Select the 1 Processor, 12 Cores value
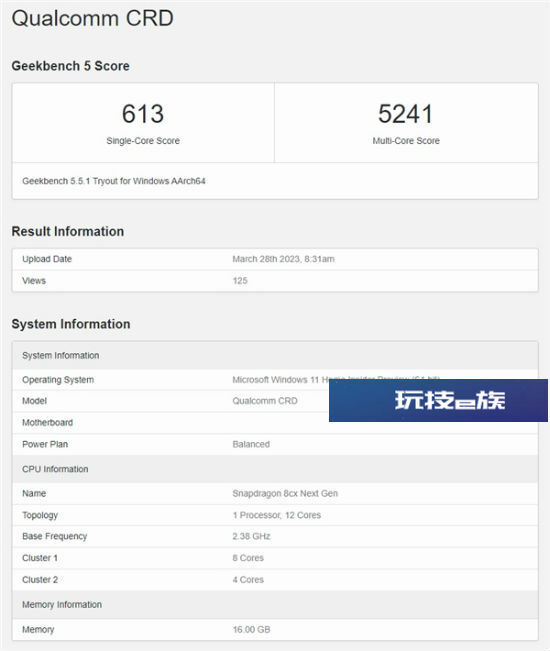This screenshot has height=651, width=550. pyautogui.click(x=276, y=515)
